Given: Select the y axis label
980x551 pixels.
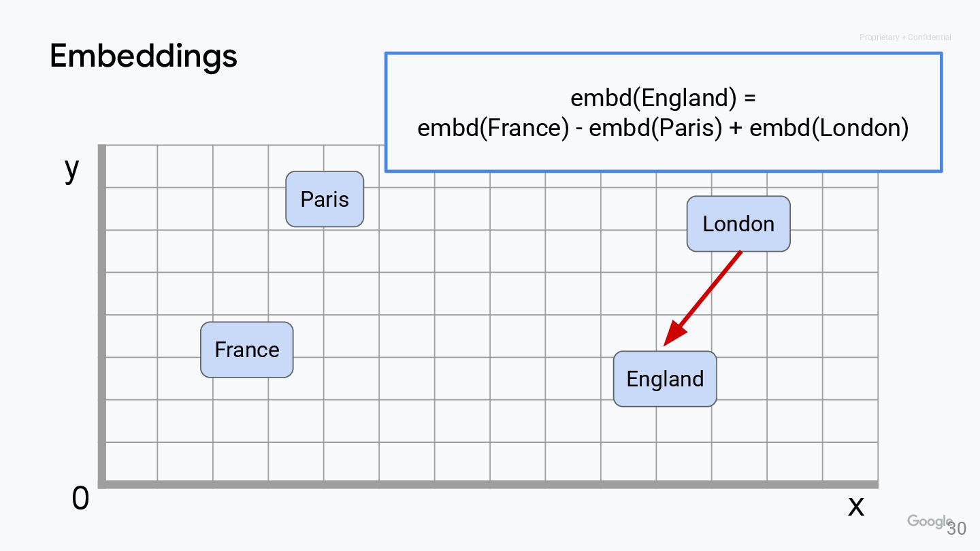Looking at the screenshot, I should point(72,169).
